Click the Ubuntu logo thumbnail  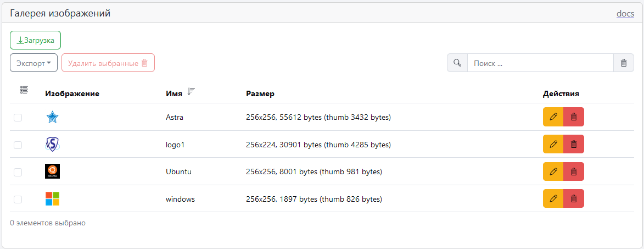coord(52,171)
